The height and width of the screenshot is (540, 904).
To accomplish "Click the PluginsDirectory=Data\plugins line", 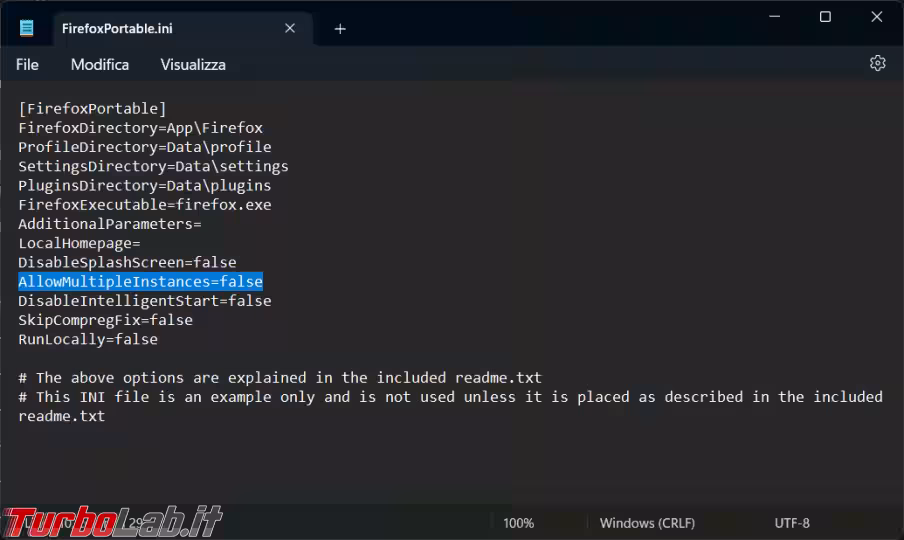I will [x=145, y=186].
